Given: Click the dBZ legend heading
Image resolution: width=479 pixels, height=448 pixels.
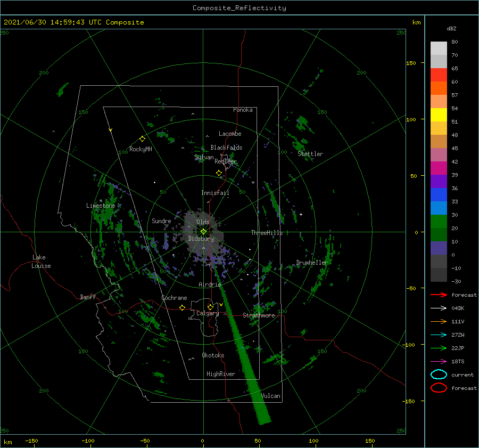Looking at the screenshot, I should (451, 28).
